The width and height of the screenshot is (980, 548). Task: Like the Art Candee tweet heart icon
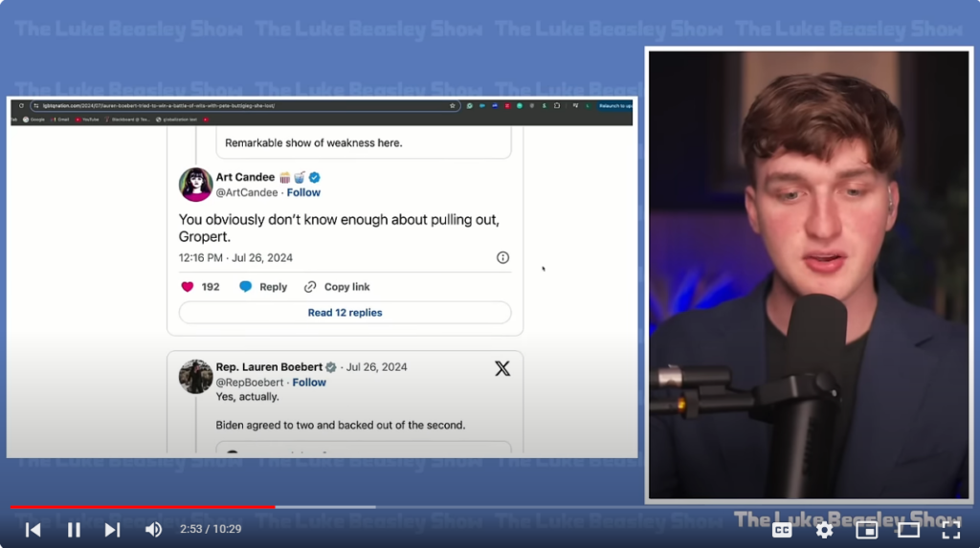click(x=188, y=287)
